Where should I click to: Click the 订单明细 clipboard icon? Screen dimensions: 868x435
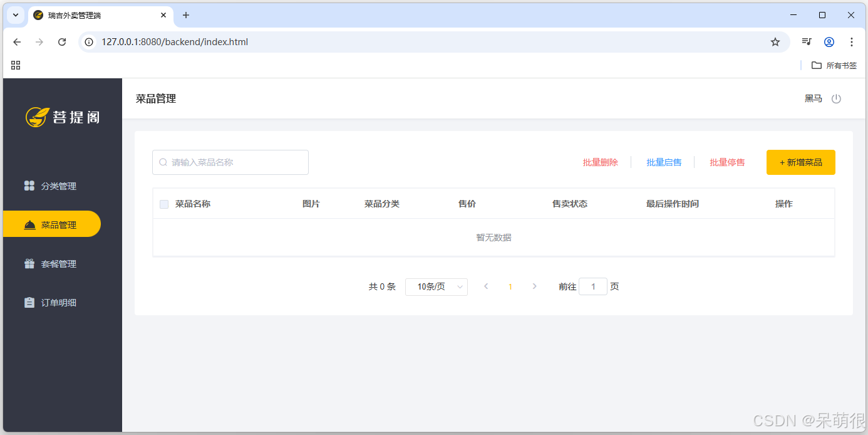(29, 303)
